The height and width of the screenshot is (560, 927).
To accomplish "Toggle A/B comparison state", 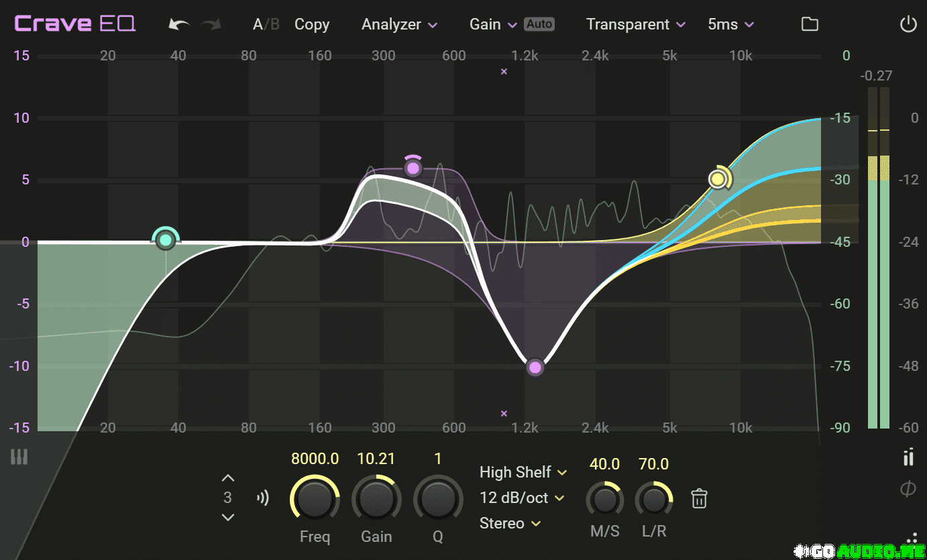I will [x=266, y=25].
